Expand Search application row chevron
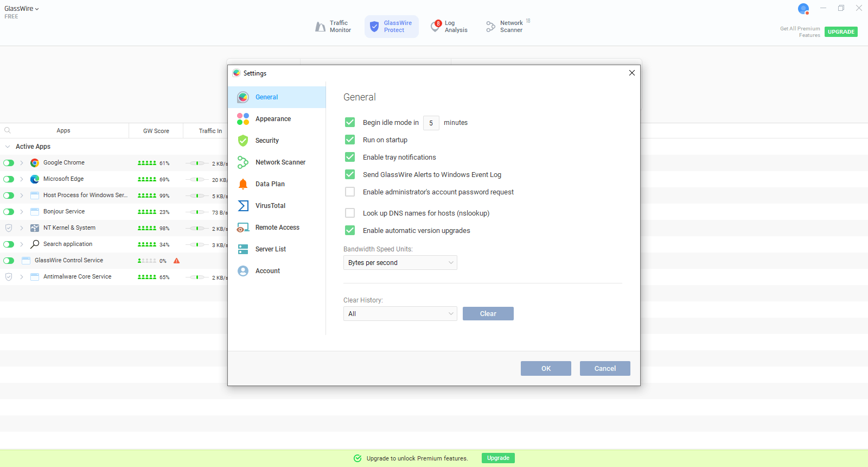The width and height of the screenshot is (868, 467). [22, 244]
